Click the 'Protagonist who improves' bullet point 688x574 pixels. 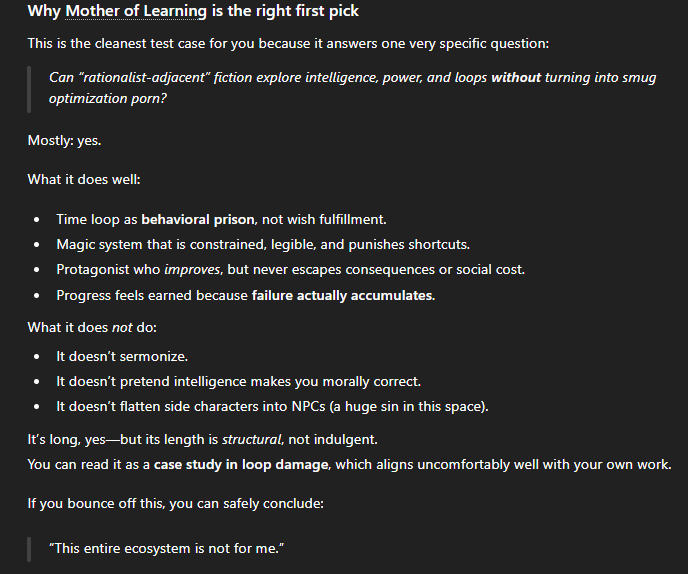290,270
